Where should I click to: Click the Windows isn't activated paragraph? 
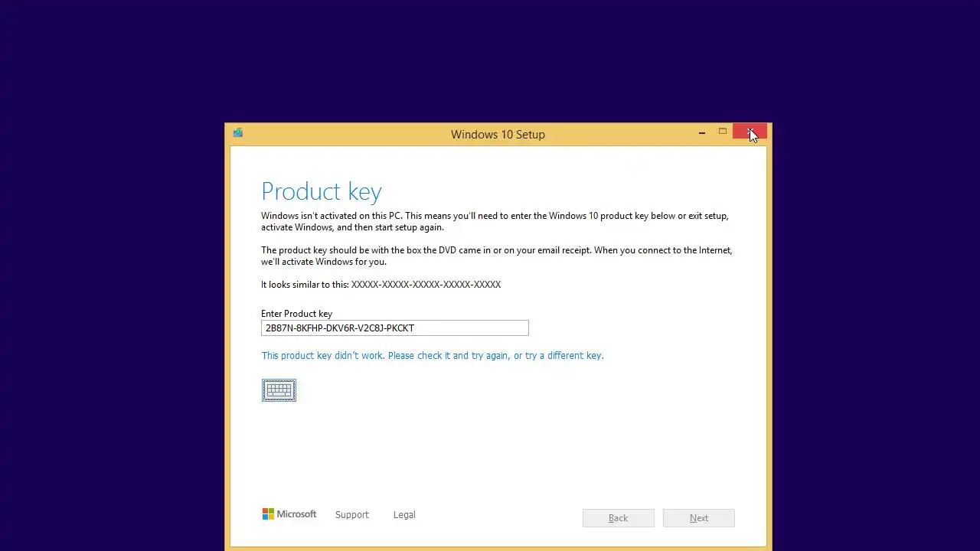495,221
